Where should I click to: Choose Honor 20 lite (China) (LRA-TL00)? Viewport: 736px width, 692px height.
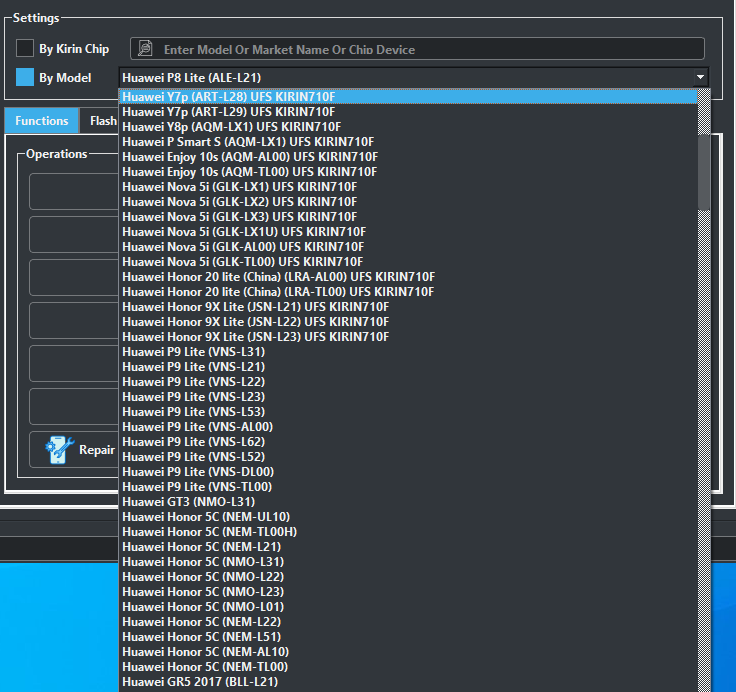[x=408, y=292]
